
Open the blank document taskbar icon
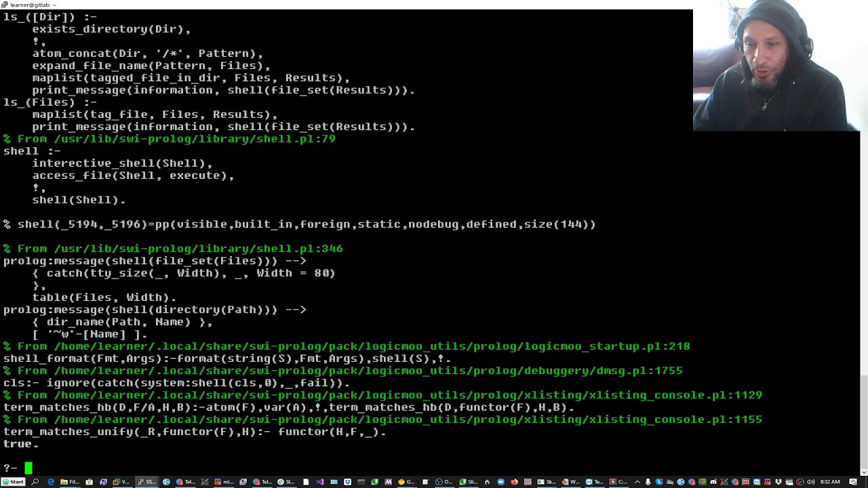(x=306, y=482)
